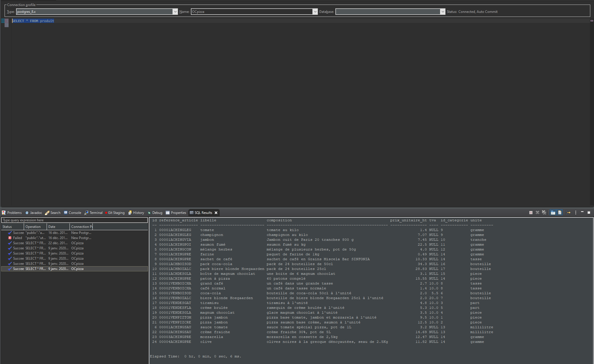Viewport: 594px width, 364px height.
Task: Close the SQL Results tab
Action: pos(216,213)
